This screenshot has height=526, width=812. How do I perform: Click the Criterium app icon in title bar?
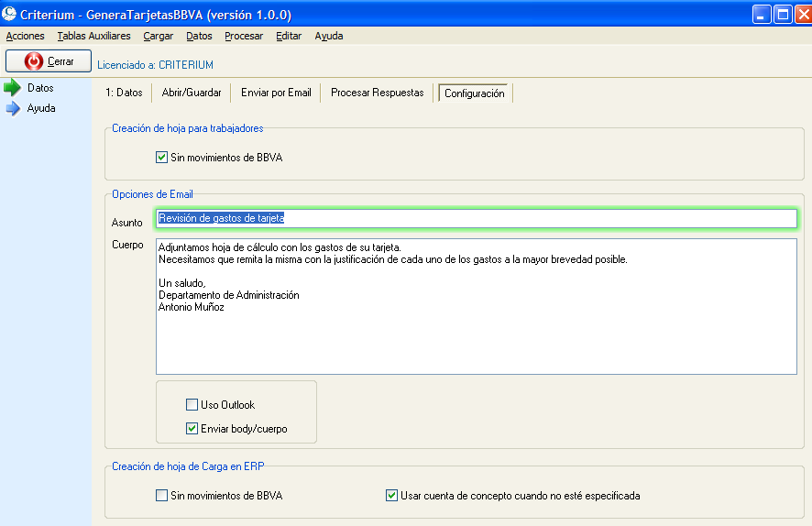click(x=9, y=14)
